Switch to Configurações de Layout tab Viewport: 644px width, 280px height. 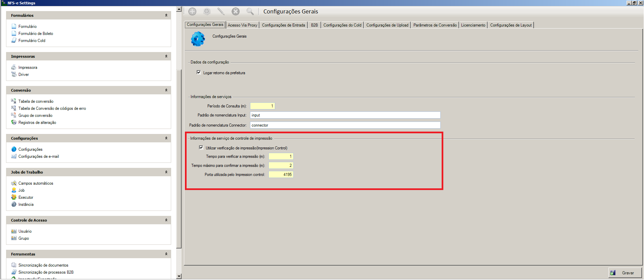pos(511,25)
